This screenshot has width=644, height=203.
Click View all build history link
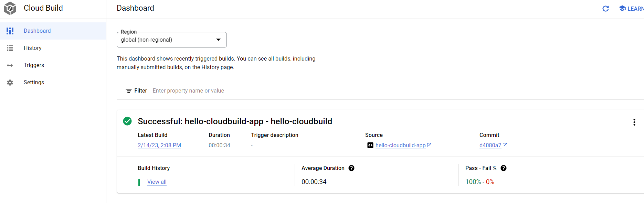[x=157, y=182]
